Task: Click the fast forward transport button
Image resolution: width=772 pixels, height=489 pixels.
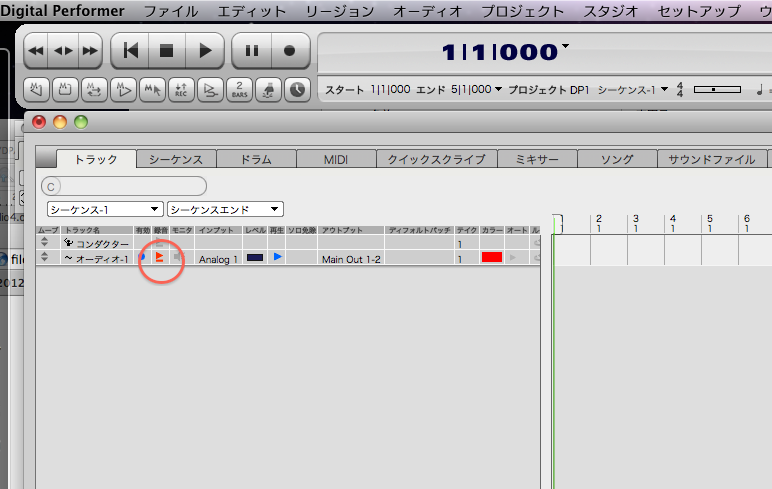Action: (x=90, y=51)
